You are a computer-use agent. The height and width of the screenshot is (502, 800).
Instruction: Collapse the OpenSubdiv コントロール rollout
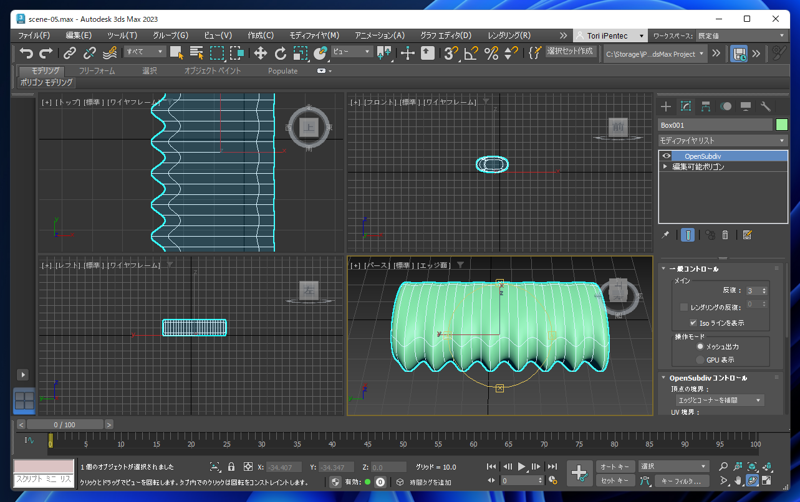[x=664, y=378]
